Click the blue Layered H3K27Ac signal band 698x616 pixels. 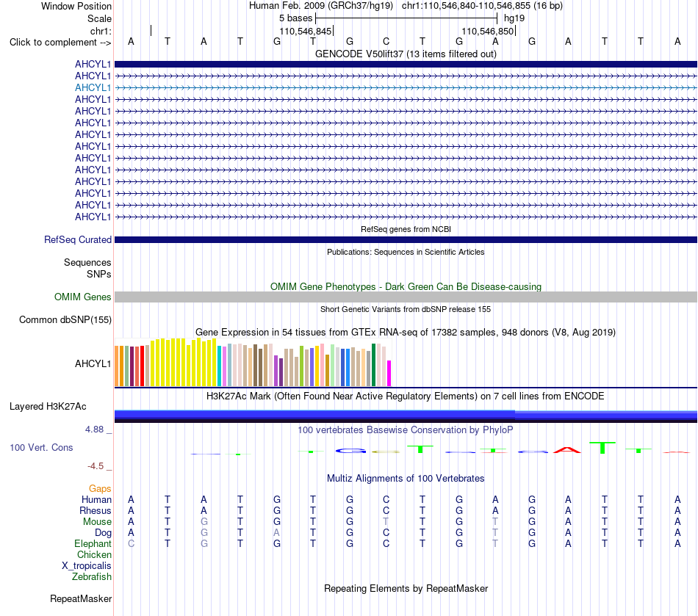coord(406,416)
